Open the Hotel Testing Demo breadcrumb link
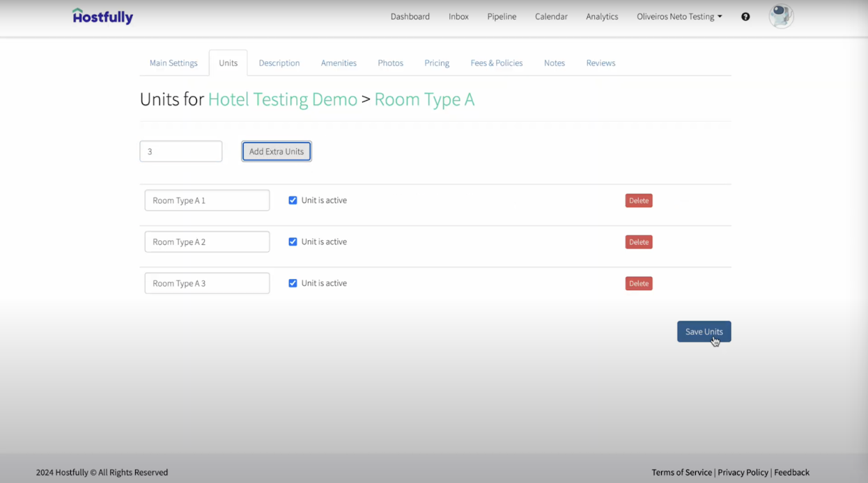This screenshot has height=483, width=868. tap(282, 100)
